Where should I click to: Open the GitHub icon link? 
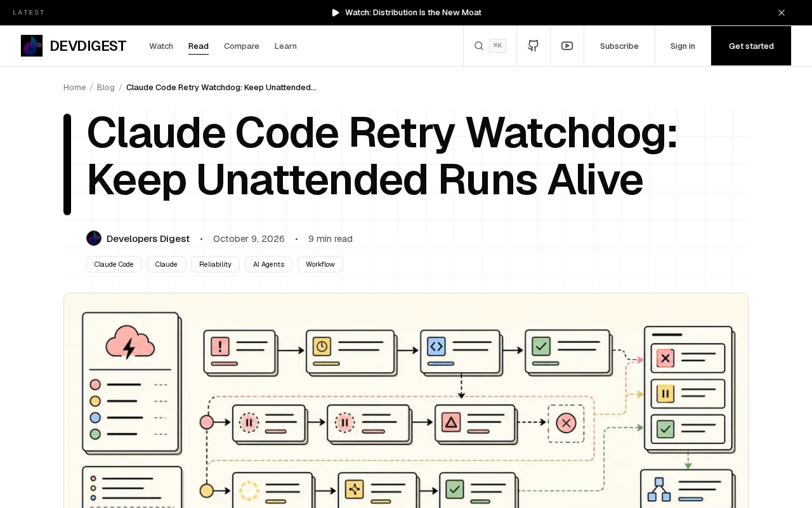click(534, 46)
